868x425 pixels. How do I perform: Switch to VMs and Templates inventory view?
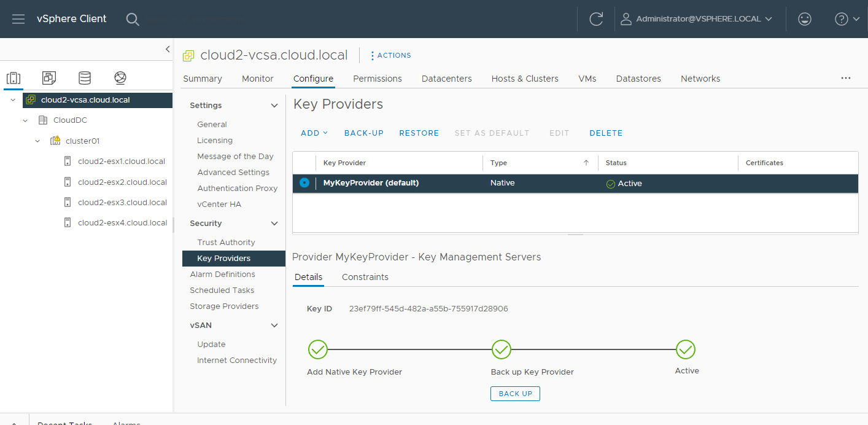[x=49, y=78]
